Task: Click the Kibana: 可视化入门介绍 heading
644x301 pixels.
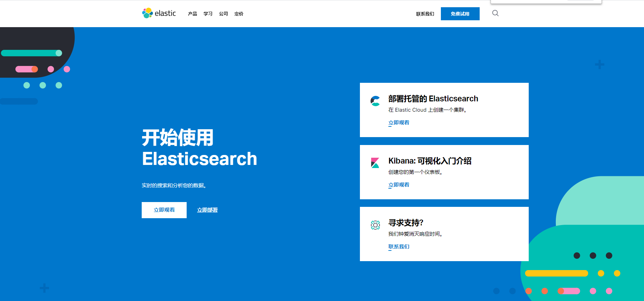Action: pos(430,161)
